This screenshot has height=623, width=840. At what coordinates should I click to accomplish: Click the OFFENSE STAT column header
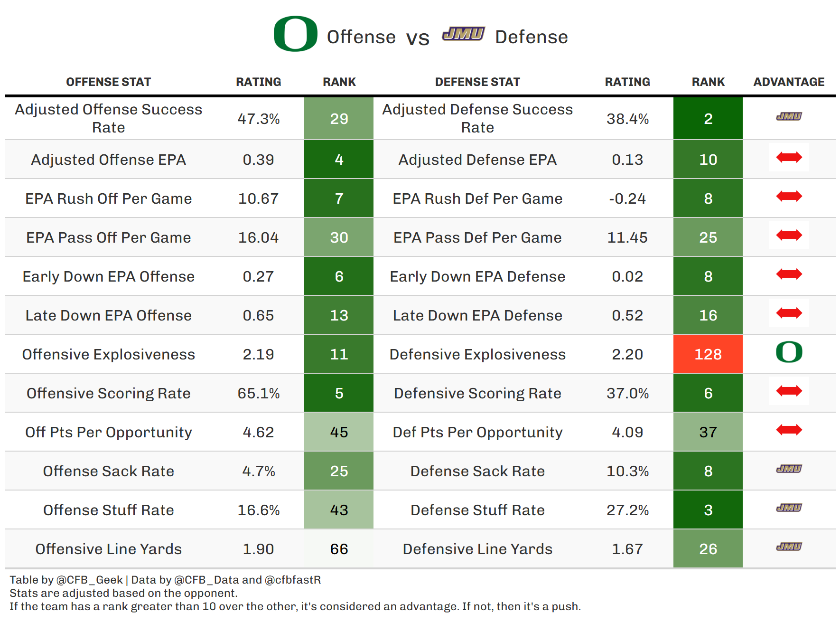click(x=108, y=82)
